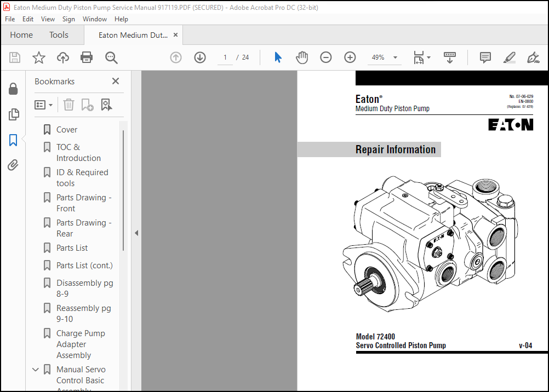Open the Sign document pen tool
Viewport: 549px width, 392px height.
pos(533,57)
